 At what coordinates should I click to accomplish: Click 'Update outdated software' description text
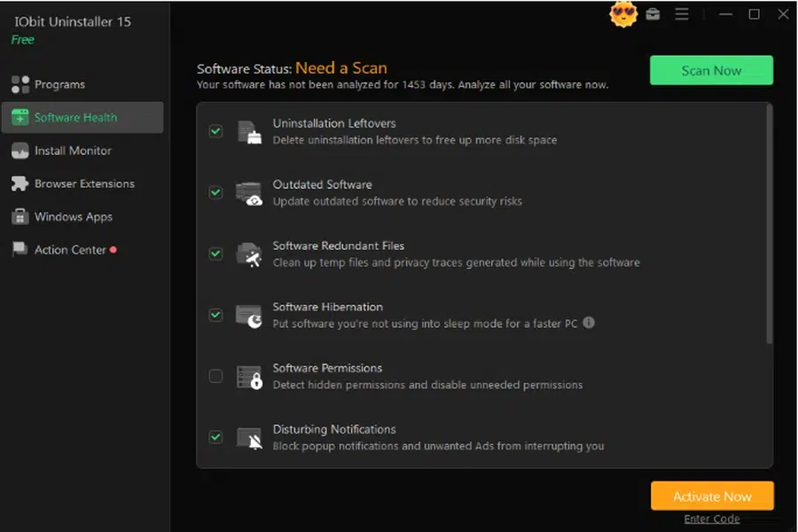tap(397, 201)
